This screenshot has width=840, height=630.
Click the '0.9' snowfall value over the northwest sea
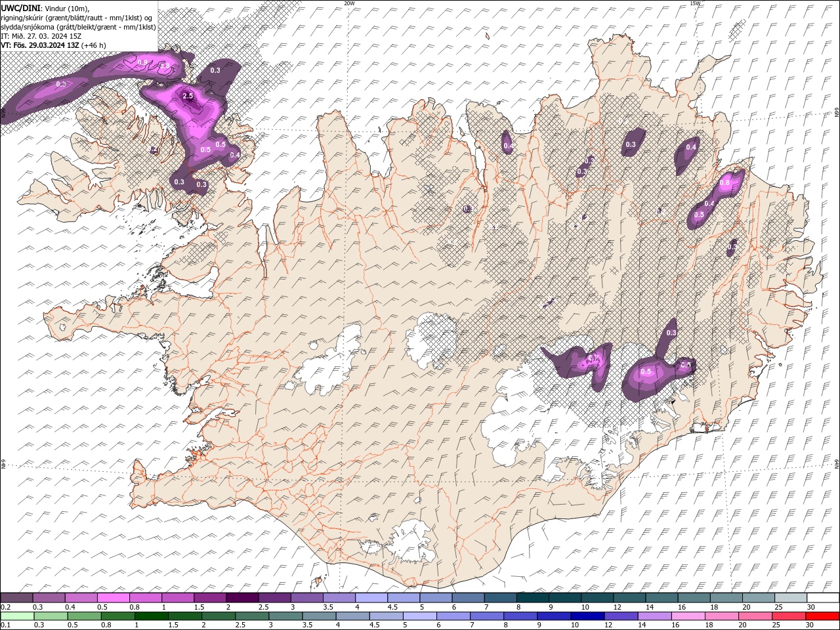142,62
